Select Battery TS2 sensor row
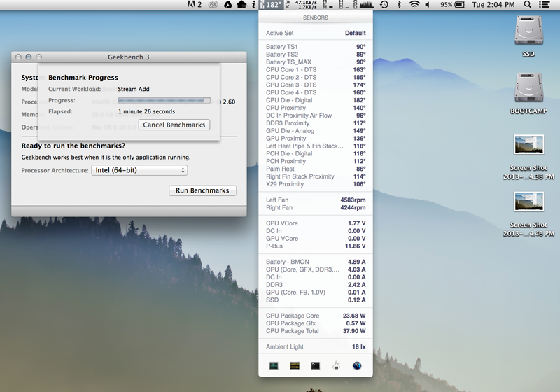The image size is (560, 392). tap(316, 55)
